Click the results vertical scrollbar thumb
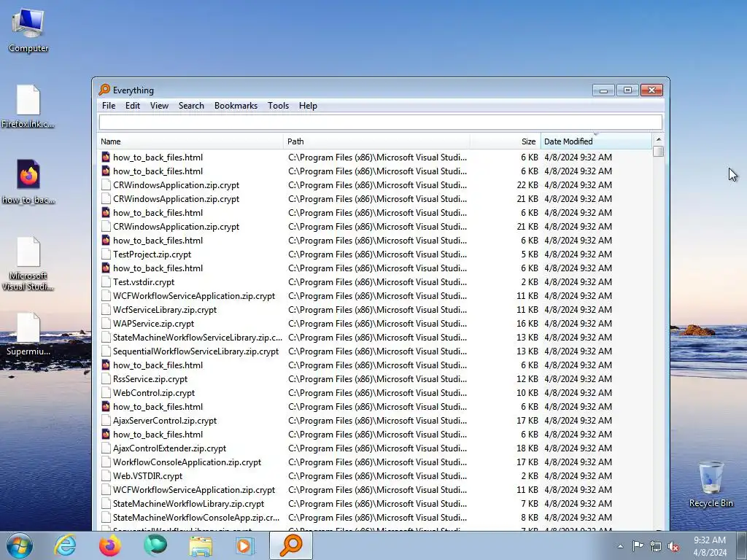This screenshot has height=560, width=747. (659, 152)
